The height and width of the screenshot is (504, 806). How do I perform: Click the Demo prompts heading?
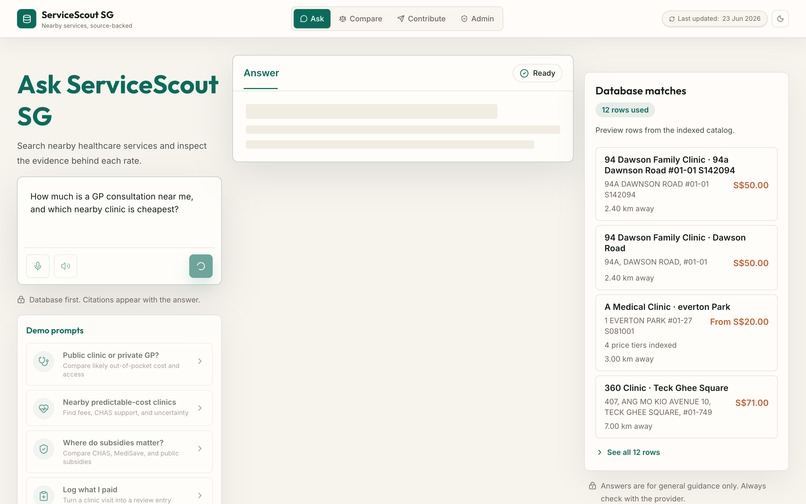[55, 330]
